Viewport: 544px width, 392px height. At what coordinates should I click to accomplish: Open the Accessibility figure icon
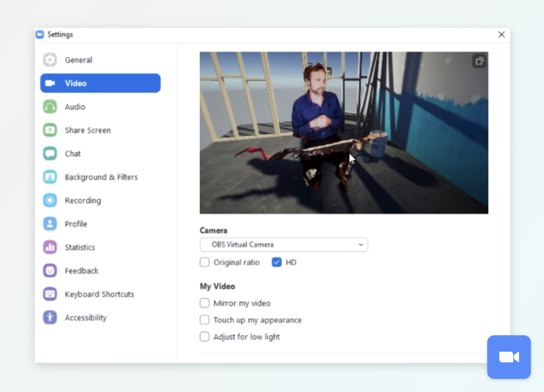[x=50, y=318]
